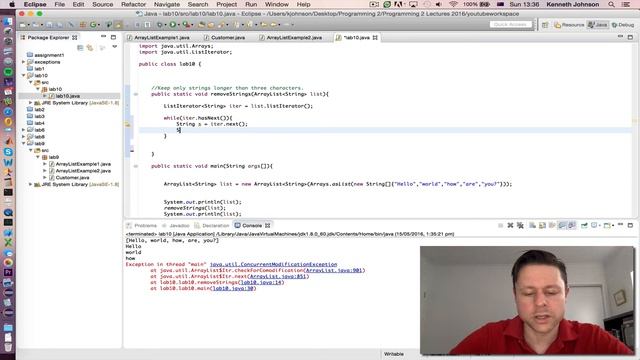Toggle Word Wrap in Console toolbar
Image resolution: width=640 pixels, height=360 pixels.
552,225
